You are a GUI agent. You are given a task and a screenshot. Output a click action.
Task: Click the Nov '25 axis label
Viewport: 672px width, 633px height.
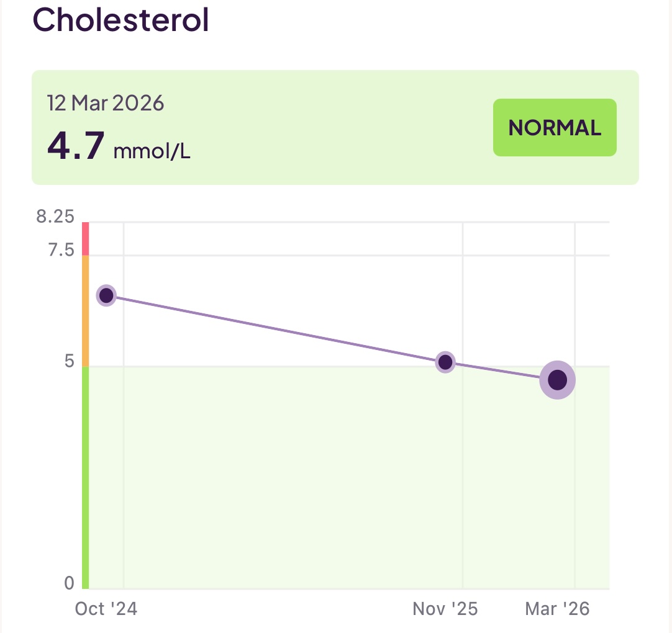click(445, 609)
